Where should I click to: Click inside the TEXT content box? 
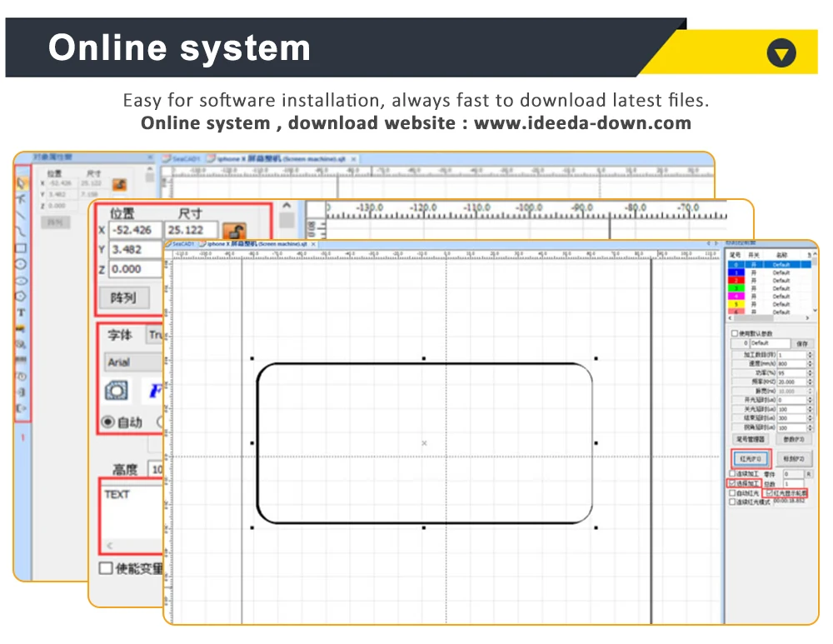point(132,516)
